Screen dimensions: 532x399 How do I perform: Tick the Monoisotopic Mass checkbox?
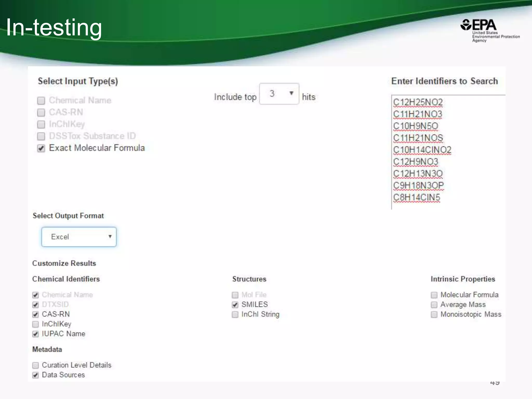tap(434, 315)
